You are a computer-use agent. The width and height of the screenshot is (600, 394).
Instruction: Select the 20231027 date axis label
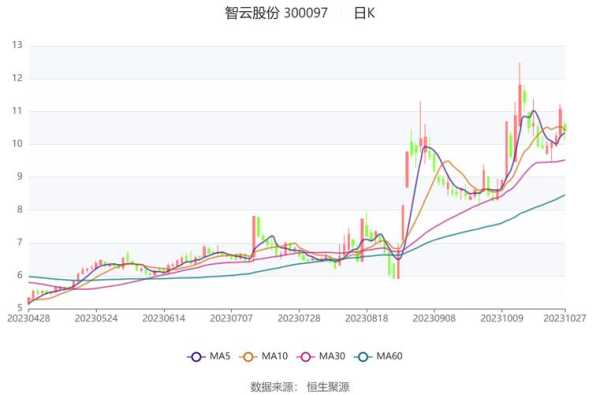point(565,318)
